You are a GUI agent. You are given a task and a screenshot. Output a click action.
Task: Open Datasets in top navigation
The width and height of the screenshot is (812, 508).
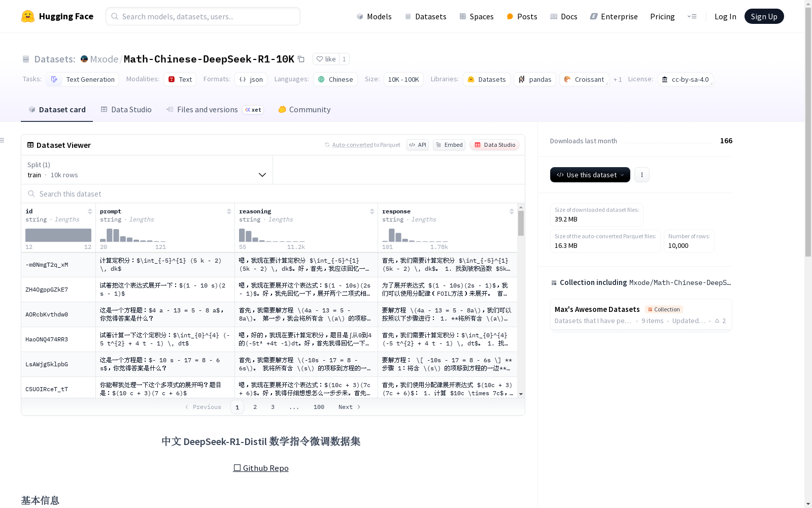click(425, 16)
